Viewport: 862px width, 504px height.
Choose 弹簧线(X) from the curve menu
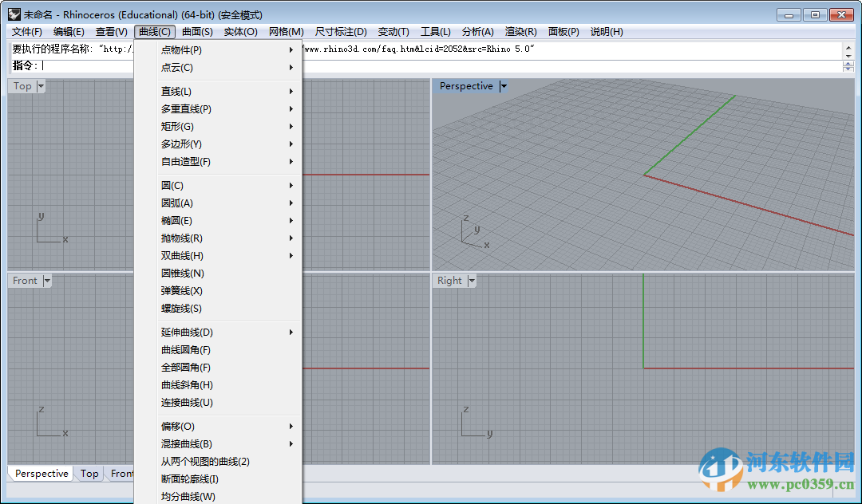click(218, 291)
